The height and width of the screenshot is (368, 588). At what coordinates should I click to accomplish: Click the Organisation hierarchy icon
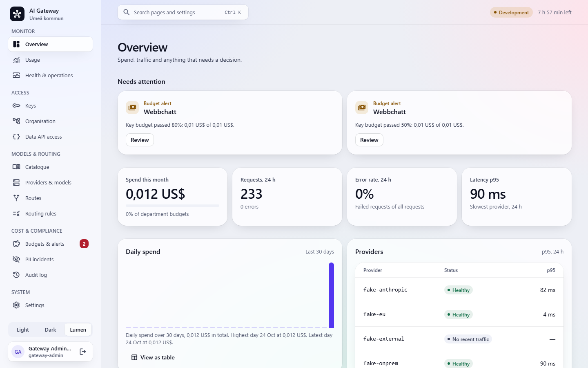16,121
